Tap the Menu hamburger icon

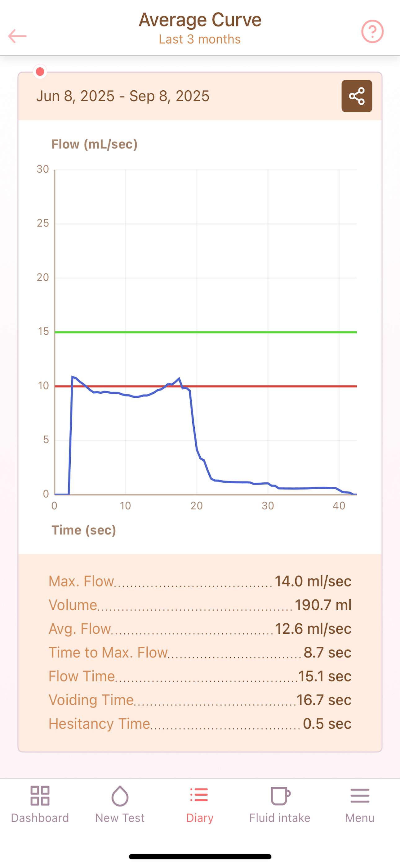point(360,796)
